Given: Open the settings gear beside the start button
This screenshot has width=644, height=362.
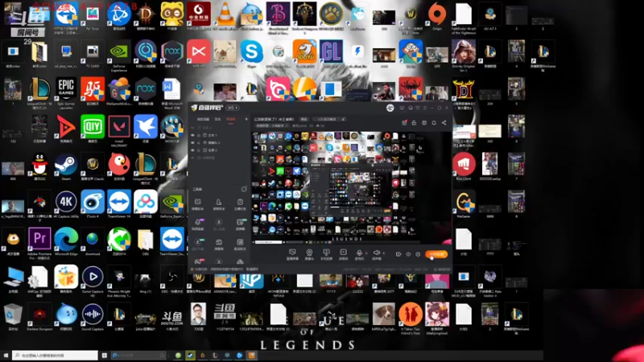Looking at the screenshot, I should click(418, 254).
